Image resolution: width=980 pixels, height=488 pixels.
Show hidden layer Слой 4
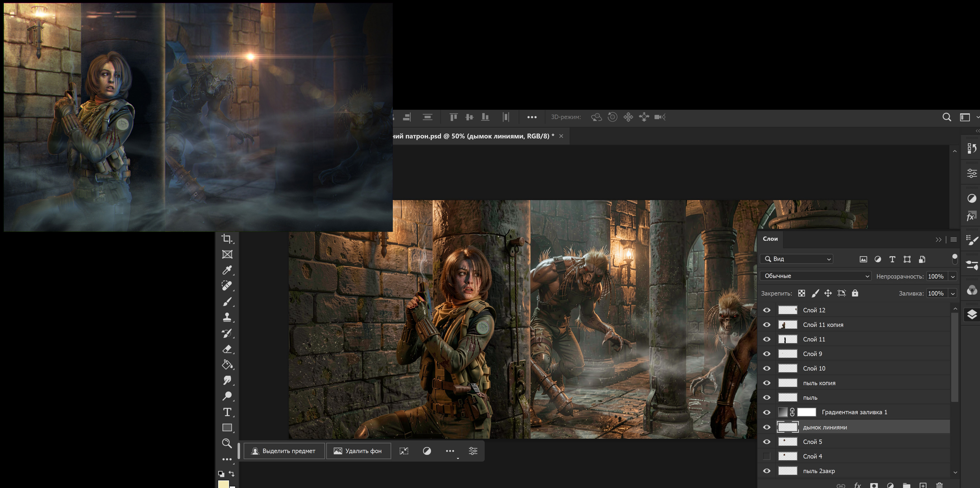pyautogui.click(x=767, y=456)
